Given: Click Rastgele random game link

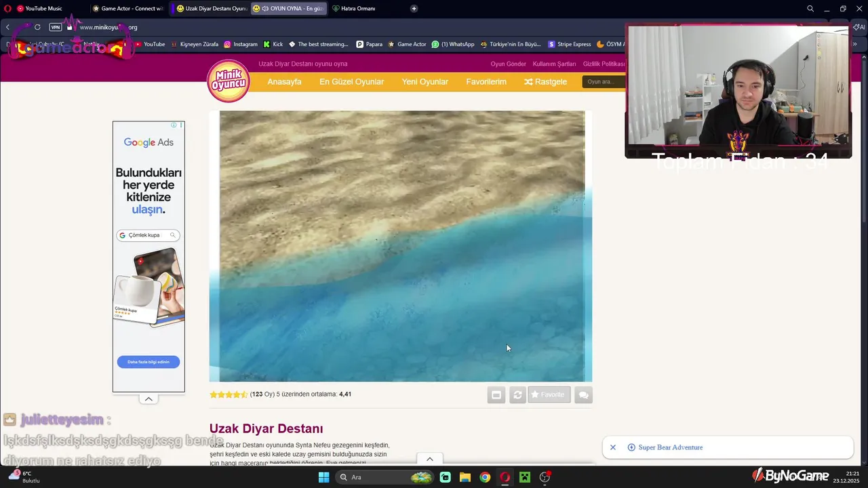Looking at the screenshot, I should (545, 81).
